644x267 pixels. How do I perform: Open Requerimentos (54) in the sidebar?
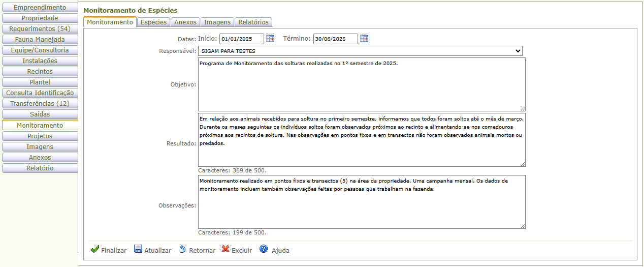click(x=40, y=28)
